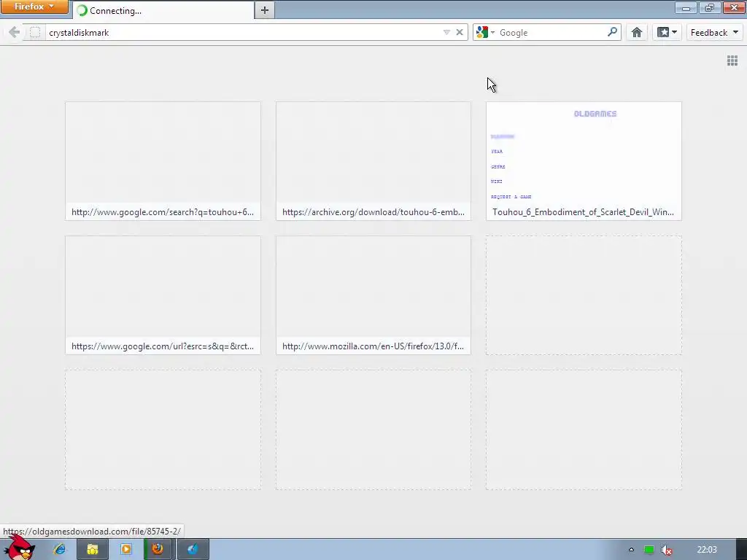This screenshot has width=747, height=560.
Task: Launch Internet Explorer from the taskbar
Action: coord(60,549)
